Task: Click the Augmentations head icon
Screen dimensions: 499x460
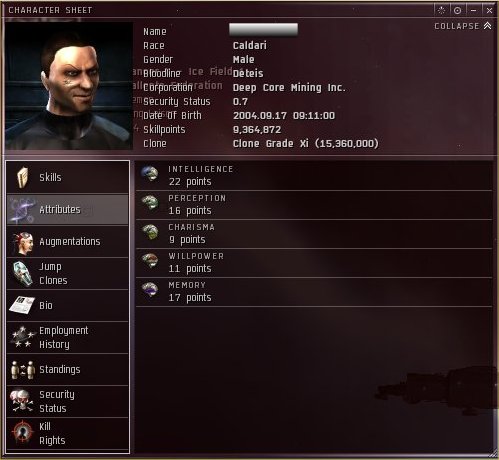Action: (22, 242)
